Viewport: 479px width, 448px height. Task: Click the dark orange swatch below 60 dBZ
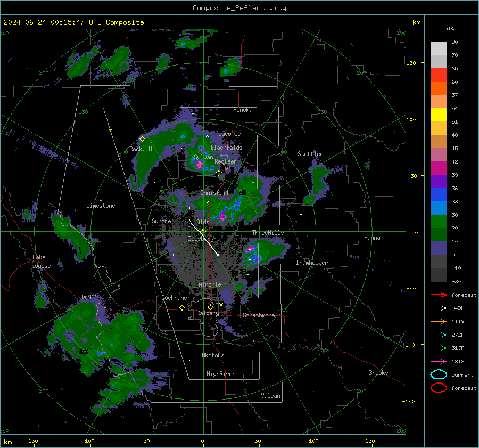(x=439, y=88)
